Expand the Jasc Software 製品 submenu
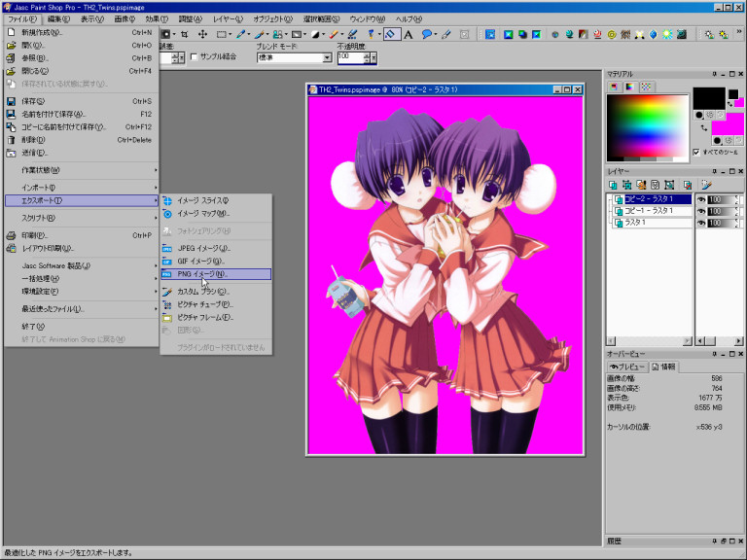 click(x=81, y=265)
